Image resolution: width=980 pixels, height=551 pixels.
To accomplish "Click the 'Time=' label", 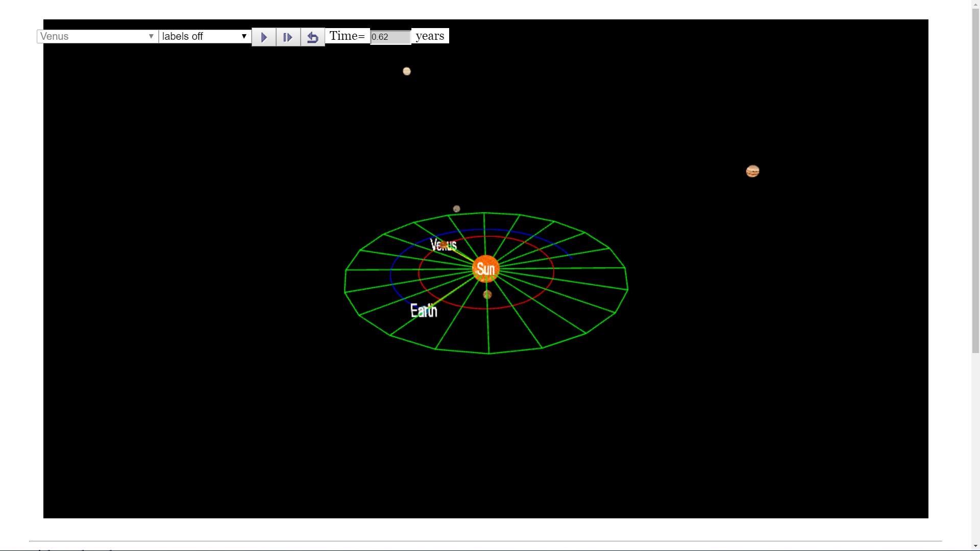I will click(x=347, y=36).
